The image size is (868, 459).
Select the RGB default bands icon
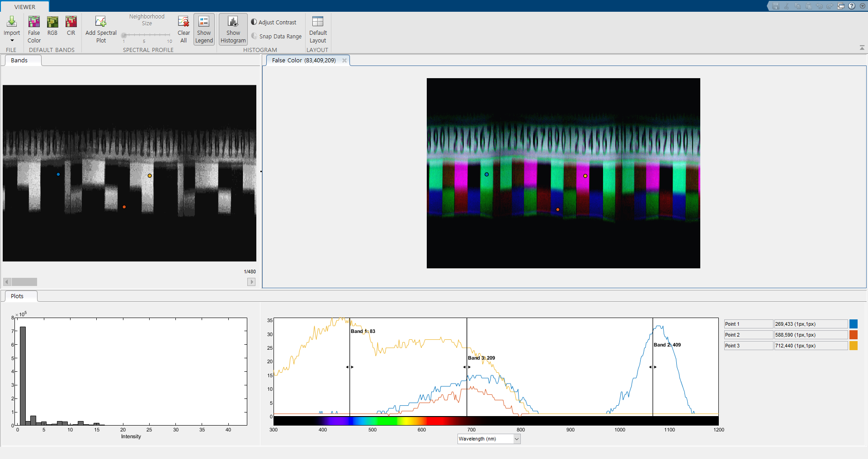[x=52, y=28]
